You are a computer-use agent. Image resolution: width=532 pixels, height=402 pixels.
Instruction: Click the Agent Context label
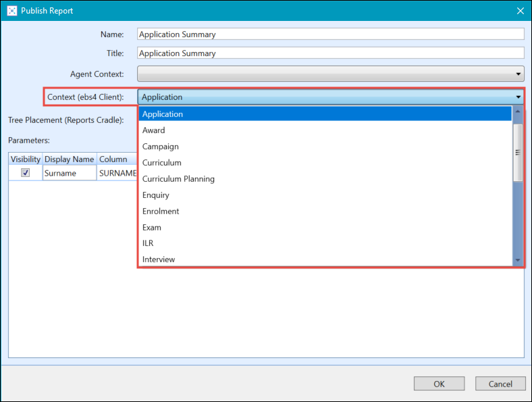tap(97, 74)
